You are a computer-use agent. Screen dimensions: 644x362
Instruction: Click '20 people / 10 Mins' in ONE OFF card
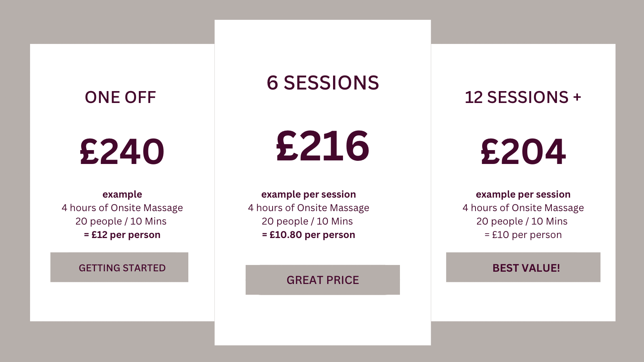tap(121, 221)
